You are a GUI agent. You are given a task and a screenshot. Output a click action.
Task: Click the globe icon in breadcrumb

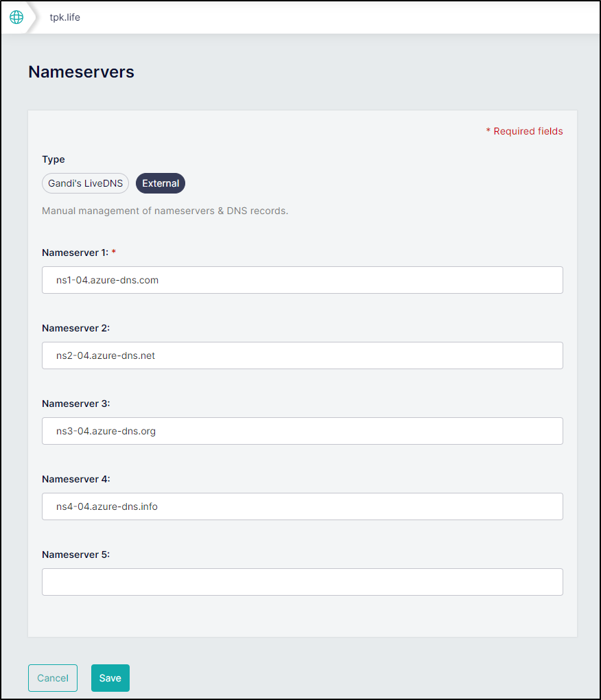[16, 17]
